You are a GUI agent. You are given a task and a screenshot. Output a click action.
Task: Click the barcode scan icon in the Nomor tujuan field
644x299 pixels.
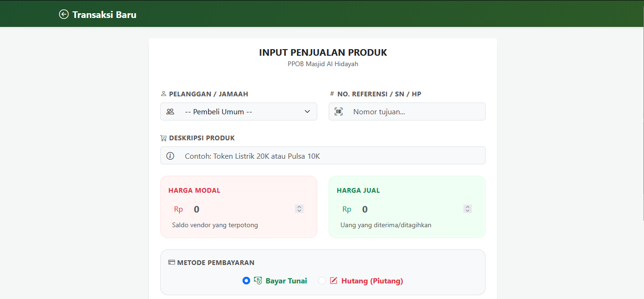[339, 111]
